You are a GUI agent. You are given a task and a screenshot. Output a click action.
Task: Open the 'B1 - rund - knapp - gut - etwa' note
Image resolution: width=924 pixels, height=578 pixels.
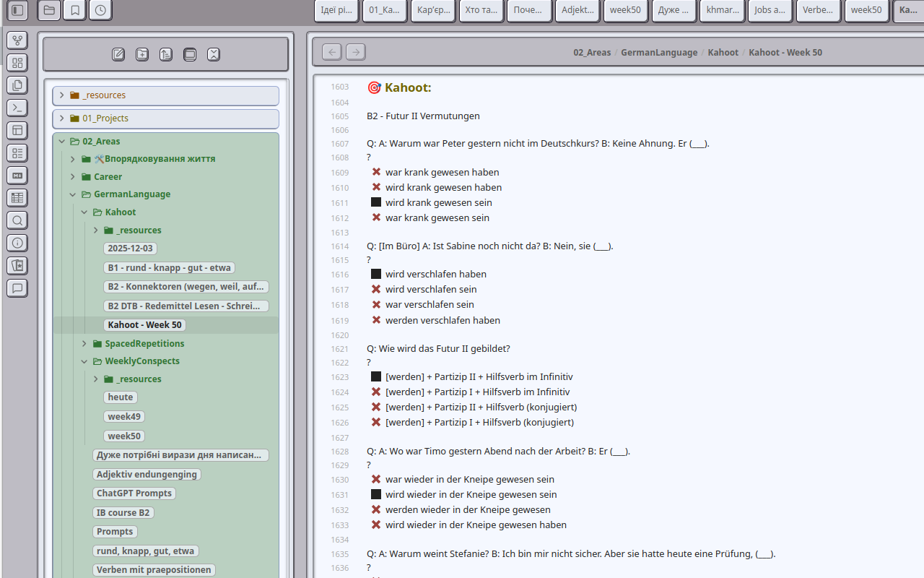click(x=170, y=268)
